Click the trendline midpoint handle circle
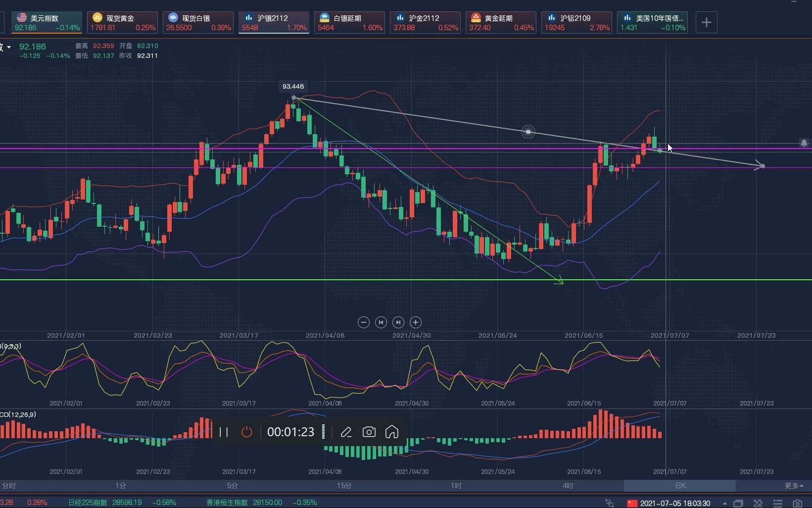 click(x=528, y=132)
